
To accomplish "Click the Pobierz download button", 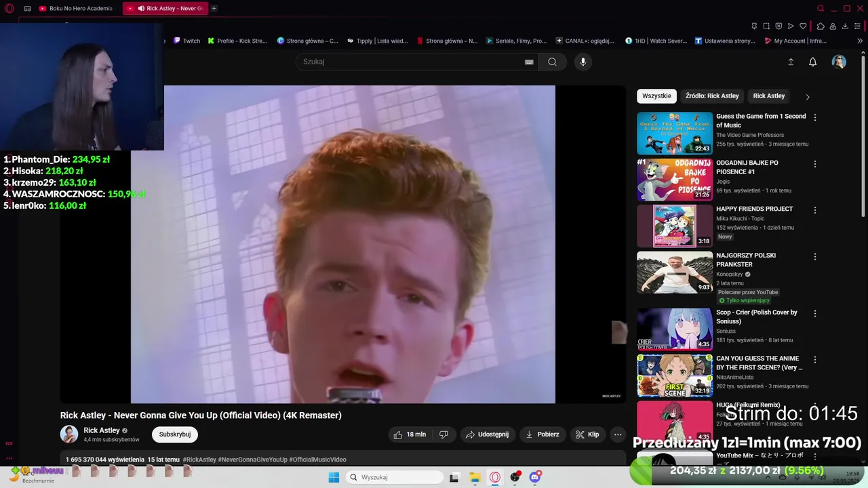I will tap(542, 434).
